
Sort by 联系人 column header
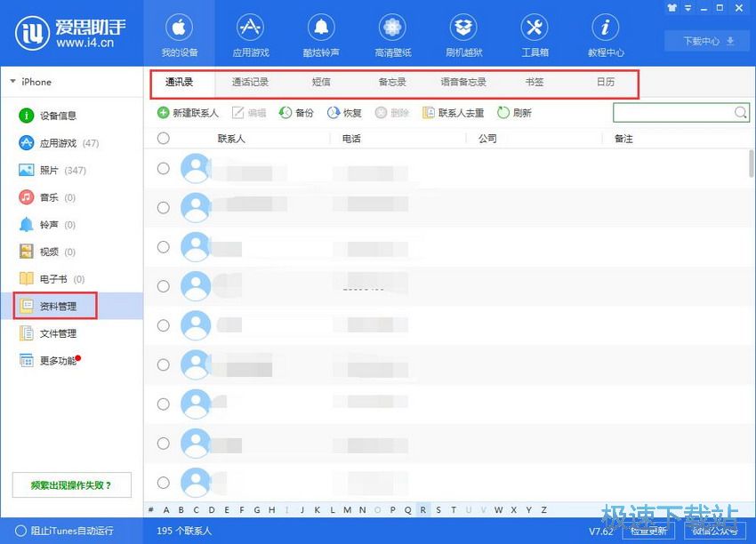click(231, 139)
